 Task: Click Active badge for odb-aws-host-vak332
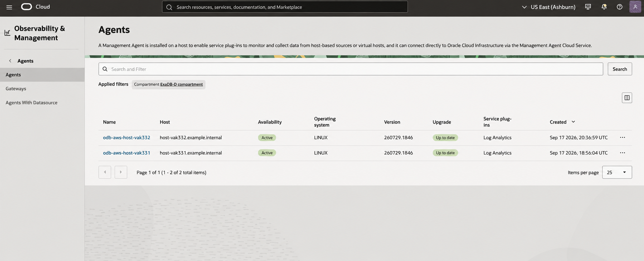click(x=267, y=138)
